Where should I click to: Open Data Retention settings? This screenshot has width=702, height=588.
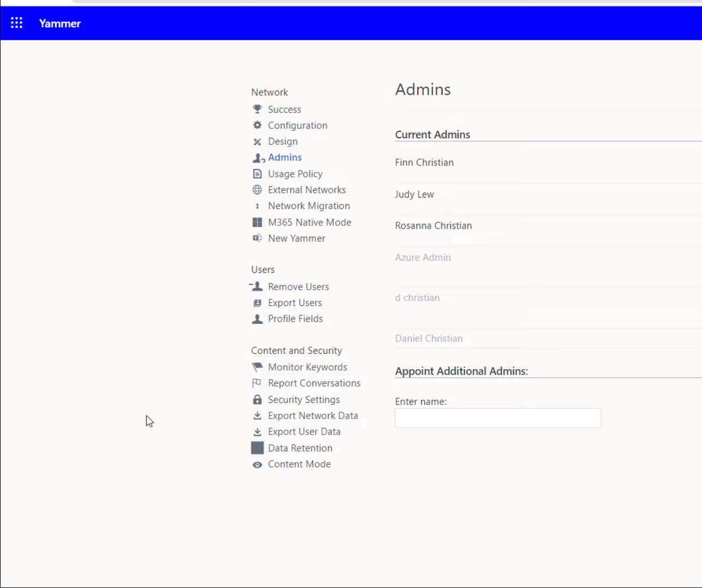pos(300,448)
